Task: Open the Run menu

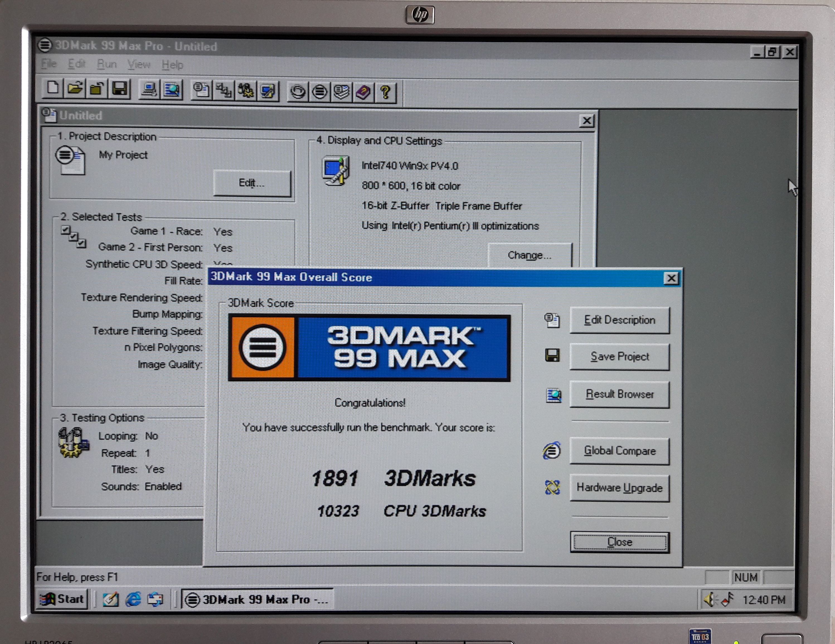Action: pyautogui.click(x=107, y=64)
